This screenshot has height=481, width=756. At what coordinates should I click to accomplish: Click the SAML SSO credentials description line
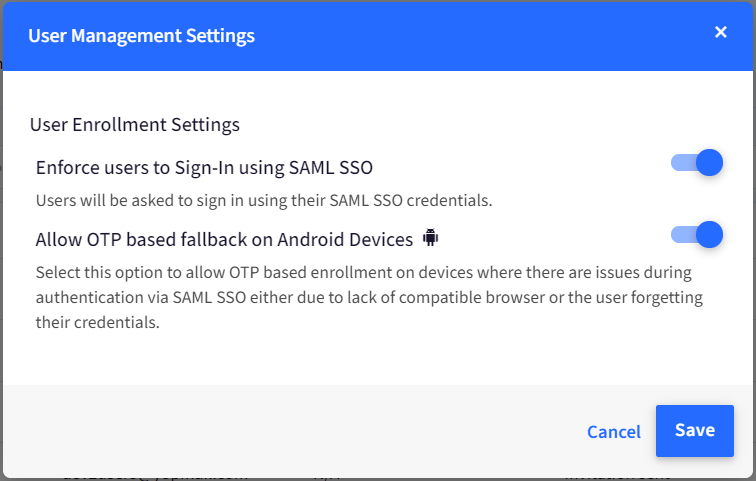[264, 200]
